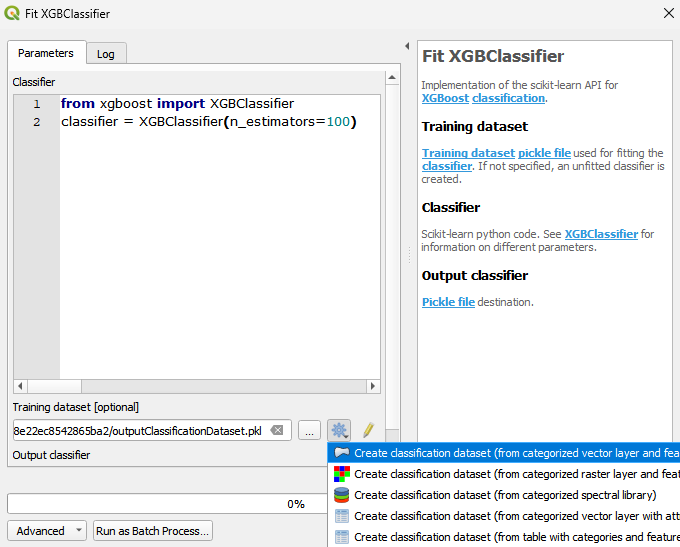This screenshot has height=547, width=680.
Task: Click the QGIS logo in title bar
Action: tap(12, 13)
